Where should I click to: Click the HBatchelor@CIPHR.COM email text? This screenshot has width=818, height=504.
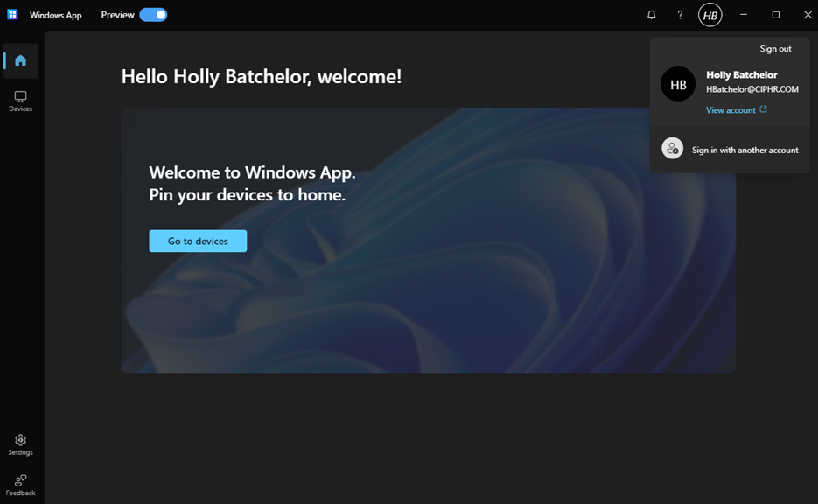(x=752, y=89)
